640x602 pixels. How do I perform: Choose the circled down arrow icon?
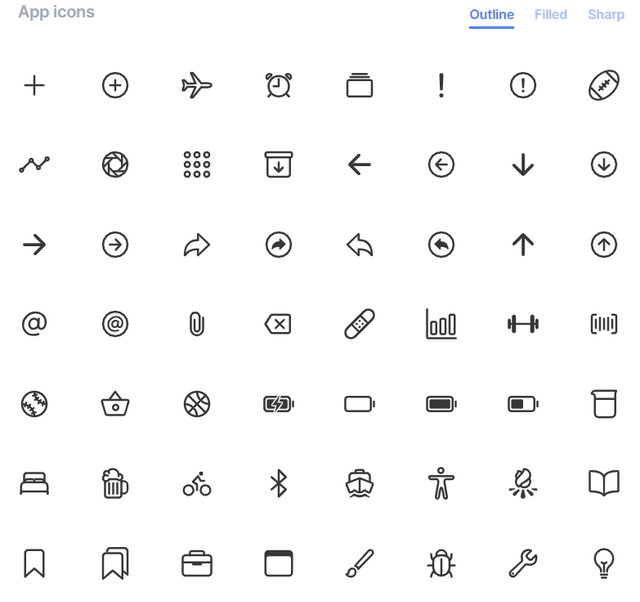(x=604, y=165)
